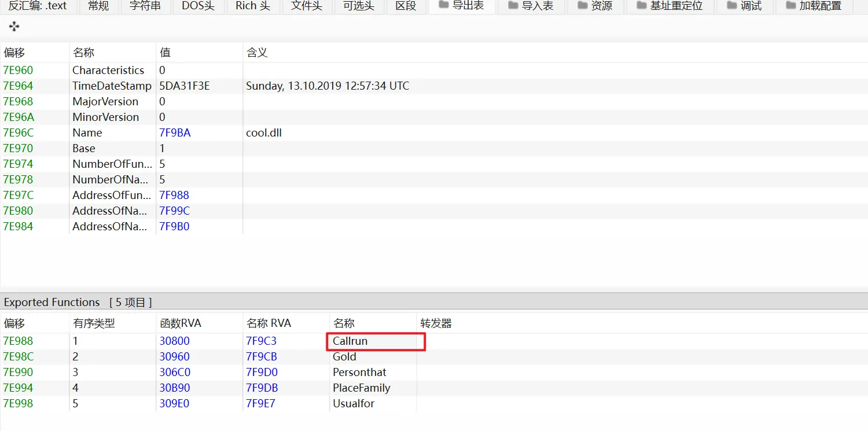868x431 pixels.
Task: Click function RVA 30800 for Callrun
Action: (x=174, y=341)
